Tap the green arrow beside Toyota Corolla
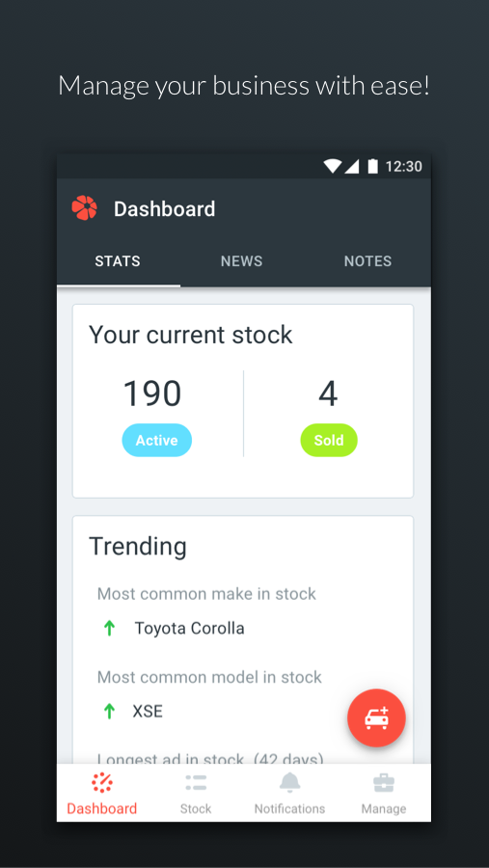 tap(109, 628)
